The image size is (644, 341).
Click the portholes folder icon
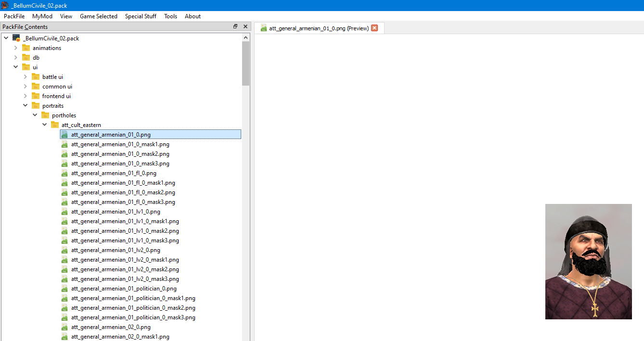pyautogui.click(x=45, y=115)
